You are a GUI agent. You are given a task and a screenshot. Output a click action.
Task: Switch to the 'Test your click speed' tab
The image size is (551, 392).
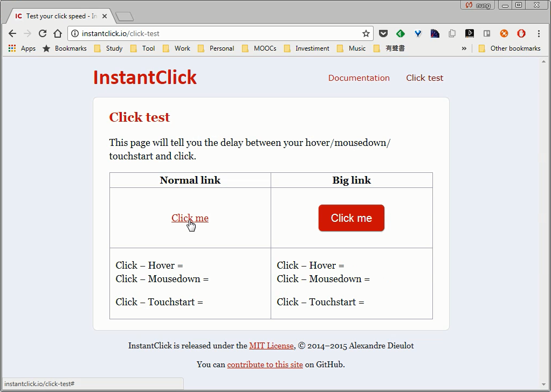click(61, 16)
